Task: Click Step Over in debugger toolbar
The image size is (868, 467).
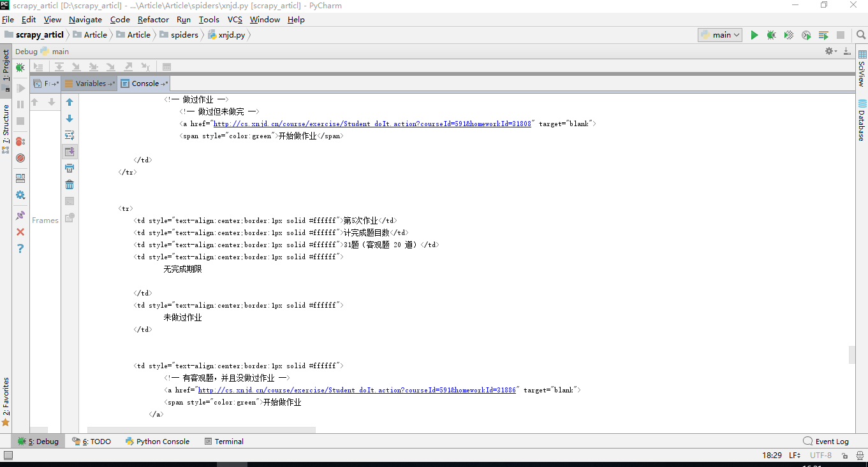Action: pyautogui.click(x=59, y=67)
